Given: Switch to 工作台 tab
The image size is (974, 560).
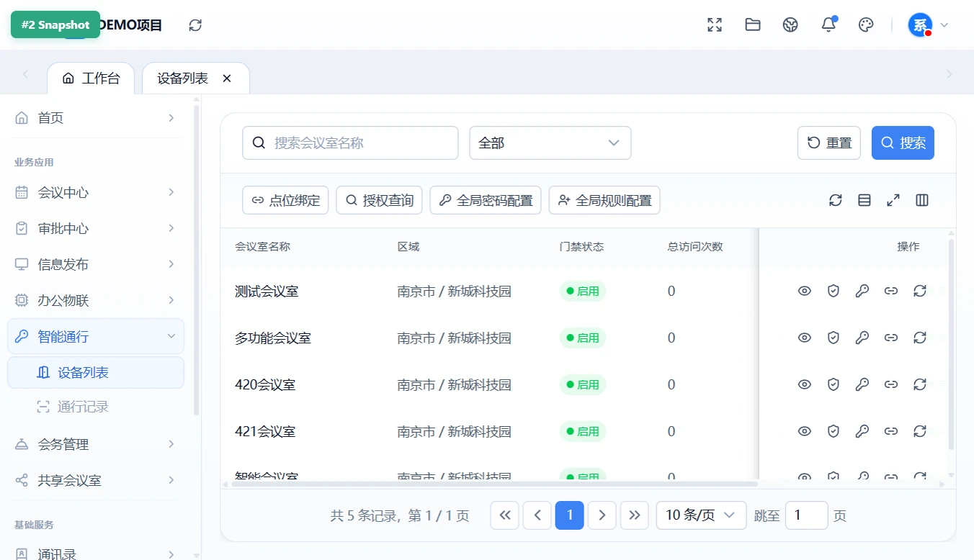Looking at the screenshot, I should (x=91, y=78).
